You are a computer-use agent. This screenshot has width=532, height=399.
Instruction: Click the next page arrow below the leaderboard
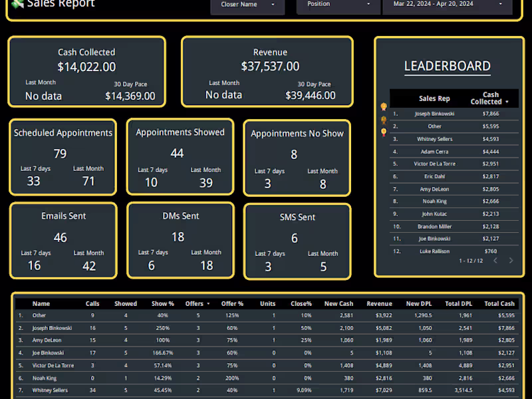(512, 261)
